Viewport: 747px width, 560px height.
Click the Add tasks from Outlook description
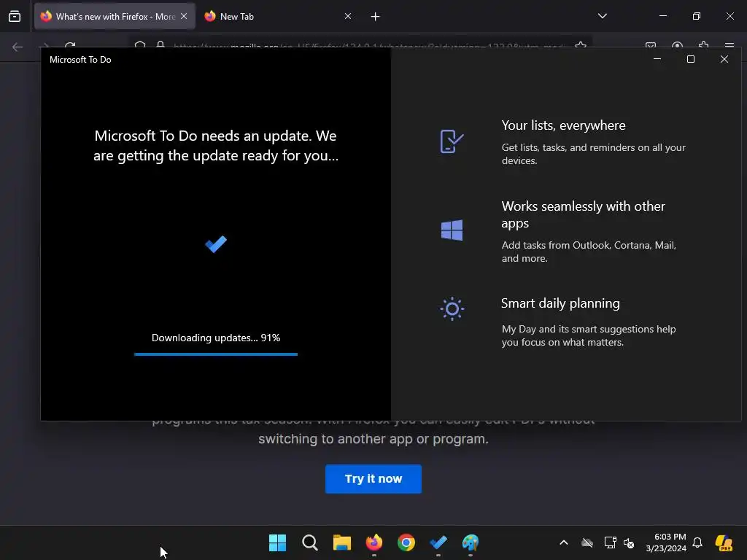coord(589,252)
